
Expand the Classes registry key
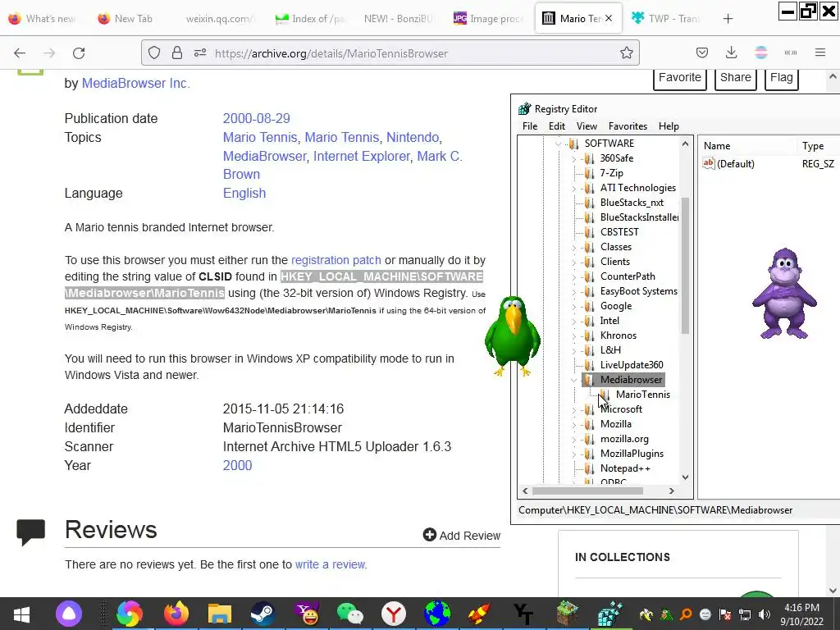(574, 247)
